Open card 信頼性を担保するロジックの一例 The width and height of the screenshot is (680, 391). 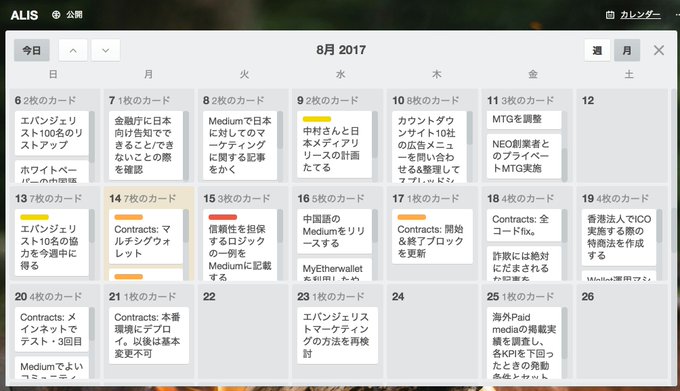tap(240, 245)
